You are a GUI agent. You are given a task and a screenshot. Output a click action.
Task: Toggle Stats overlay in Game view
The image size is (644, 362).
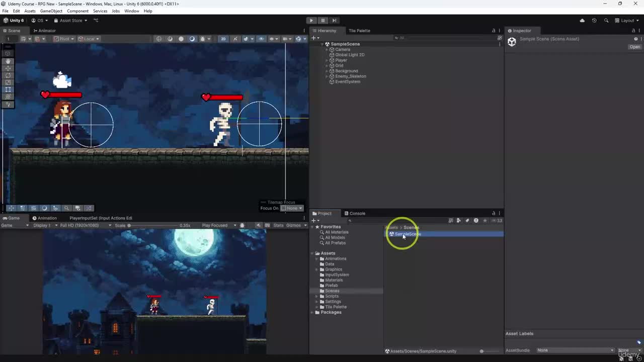278,225
